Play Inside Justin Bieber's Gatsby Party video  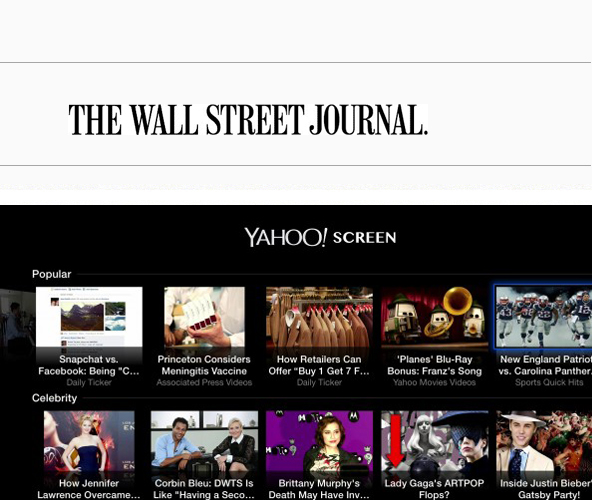pos(544,441)
